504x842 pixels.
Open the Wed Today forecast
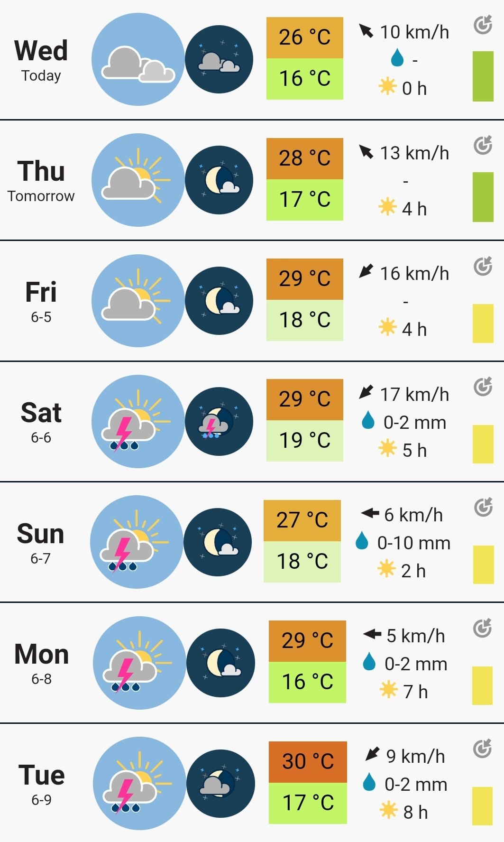click(x=41, y=60)
